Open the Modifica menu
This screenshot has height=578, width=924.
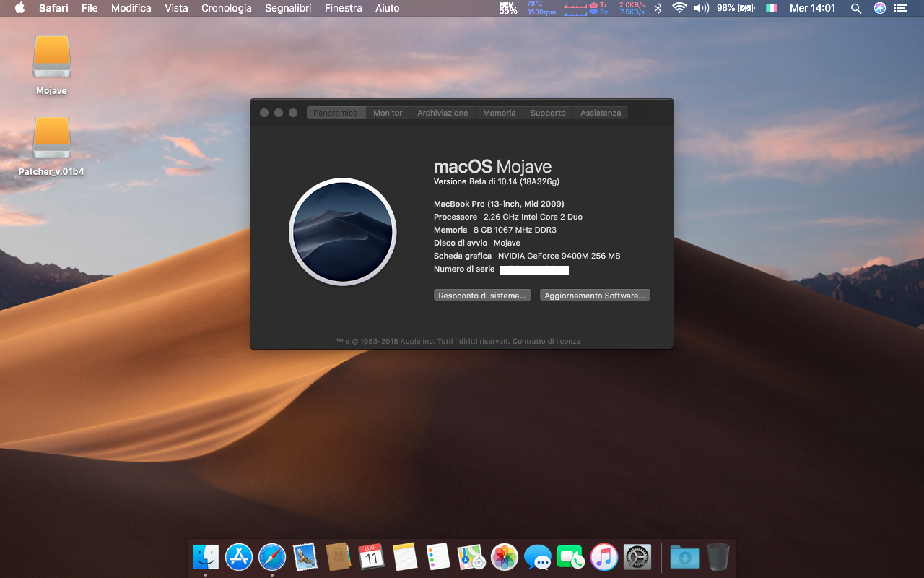131,8
